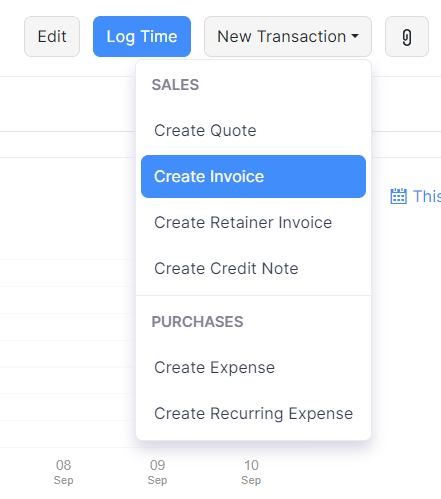Choose Create Recurring Expense
The height and width of the screenshot is (499, 441).
pyautogui.click(x=253, y=413)
